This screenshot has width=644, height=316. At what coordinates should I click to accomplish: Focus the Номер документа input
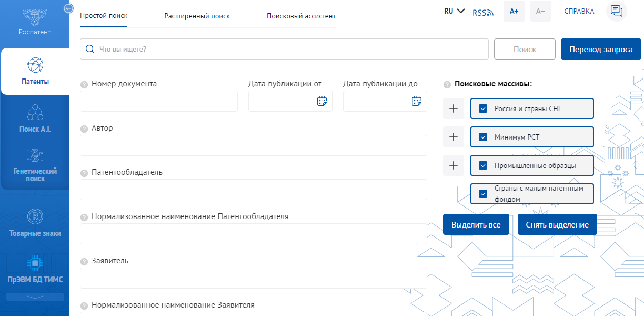(159, 101)
